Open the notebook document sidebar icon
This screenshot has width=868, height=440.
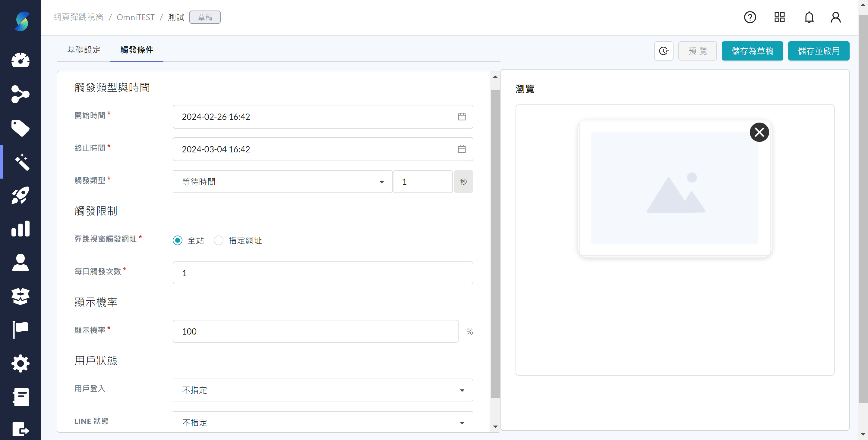pyautogui.click(x=21, y=397)
